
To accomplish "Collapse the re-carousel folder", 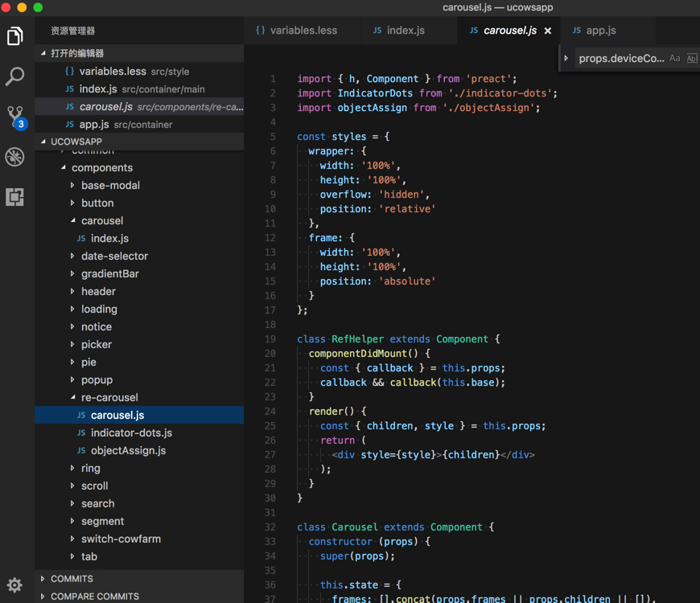I will (x=109, y=397).
